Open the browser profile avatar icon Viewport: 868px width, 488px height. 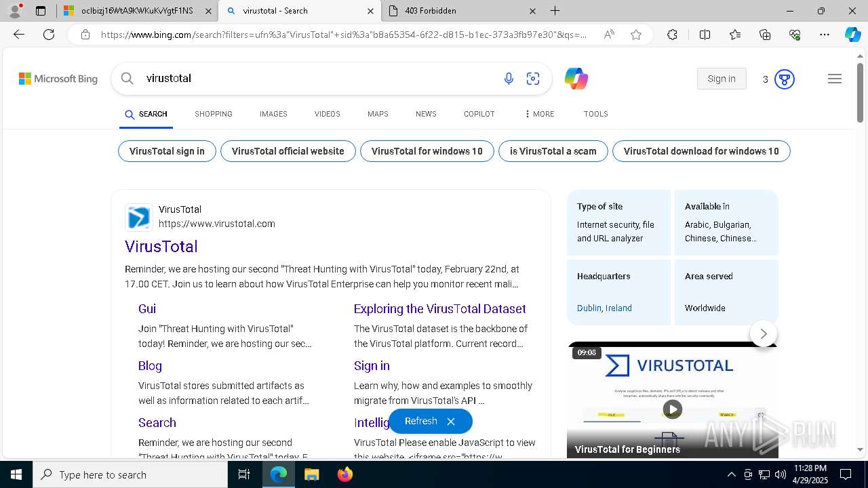pos(15,10)
